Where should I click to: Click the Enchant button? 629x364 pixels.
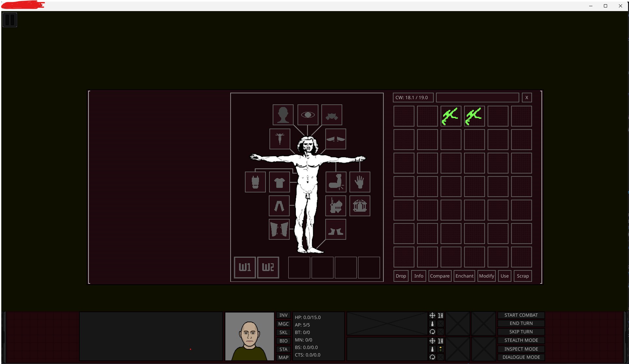pyautogui.click(x=464, y=276)
